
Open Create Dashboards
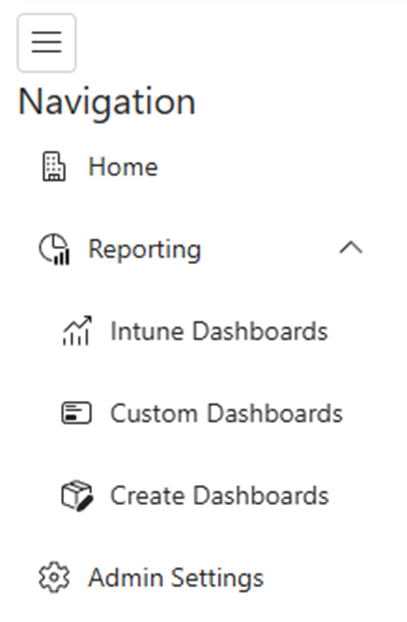coord(219,496)
